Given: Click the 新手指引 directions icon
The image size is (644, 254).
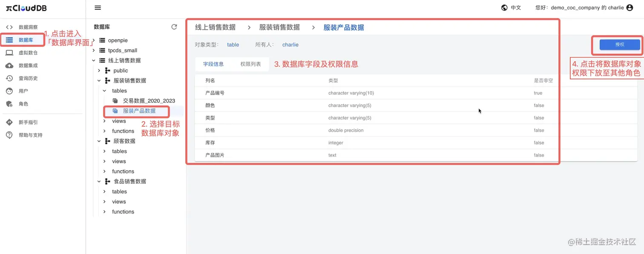Looking at the screenshot, I should pyautogui.click(x=9, y=123).
